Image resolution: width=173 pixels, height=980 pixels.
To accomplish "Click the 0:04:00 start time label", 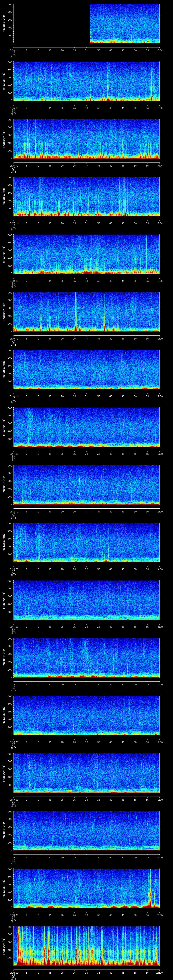I will tap(14, 50).
